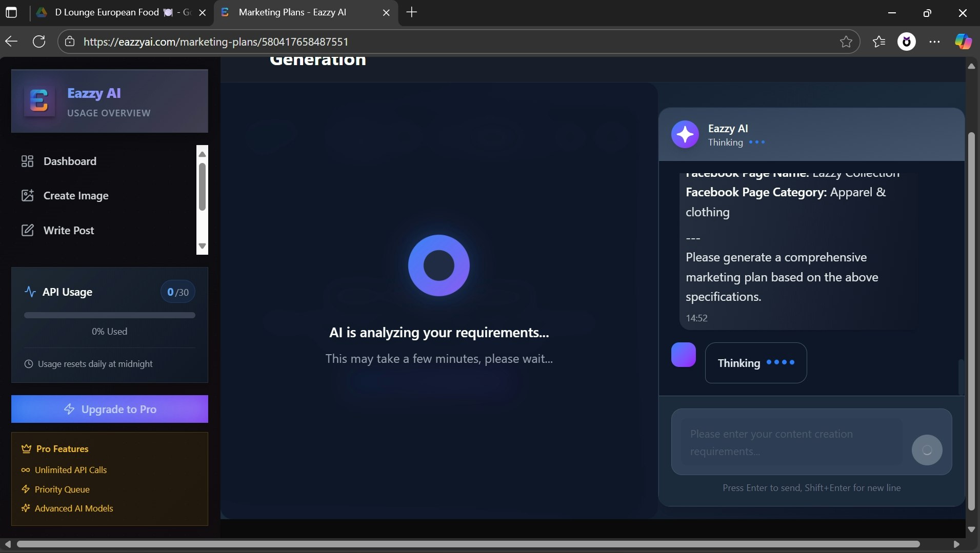
Task: Click the Priority Queue lightning icon
Action: click(x=26, y=489)
